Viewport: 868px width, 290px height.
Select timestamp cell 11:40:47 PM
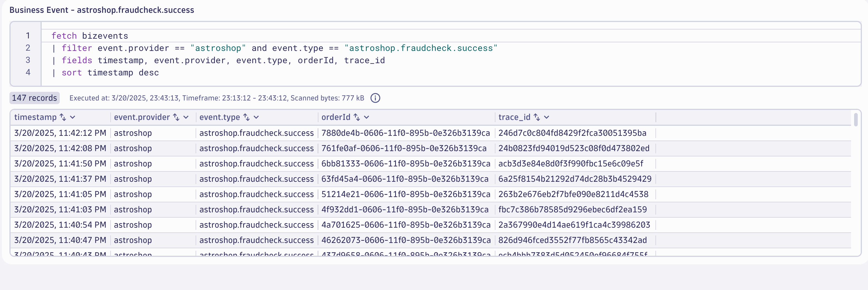point(60,240)
